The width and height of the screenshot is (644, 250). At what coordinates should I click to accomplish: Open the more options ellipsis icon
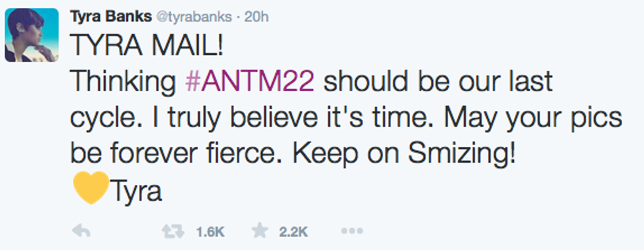coord(352,232)
